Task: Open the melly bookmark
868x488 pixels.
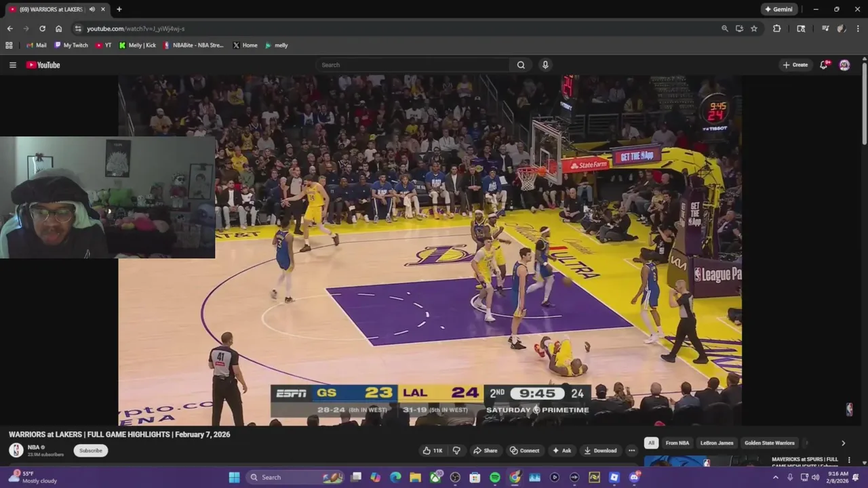Action: click(276, 45)
